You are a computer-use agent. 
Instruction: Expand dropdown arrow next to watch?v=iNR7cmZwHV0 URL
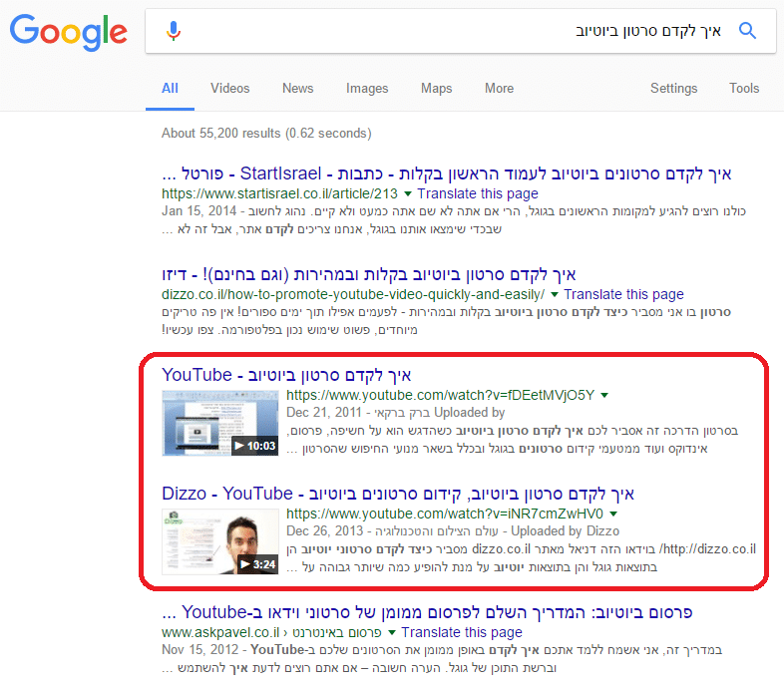tap(613, 514)
